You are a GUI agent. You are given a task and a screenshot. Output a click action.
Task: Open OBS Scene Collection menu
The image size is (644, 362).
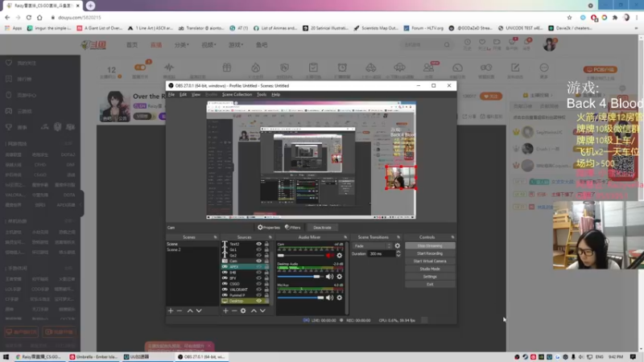pyautogui.click(x=237, y=94)
